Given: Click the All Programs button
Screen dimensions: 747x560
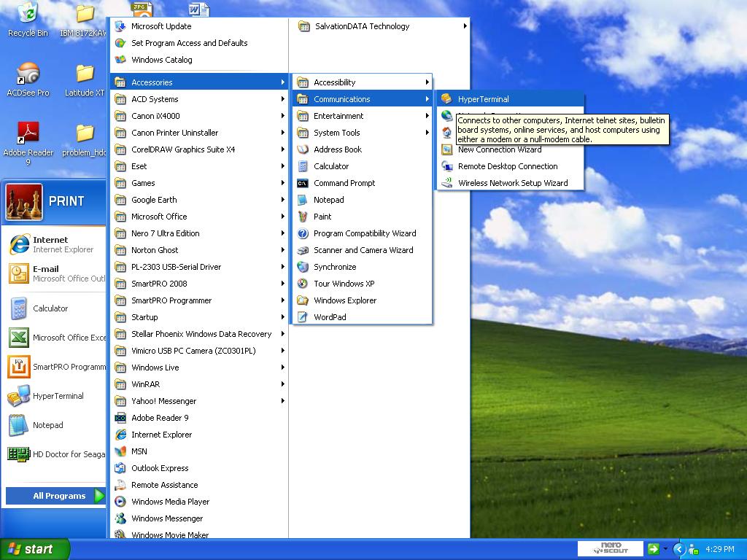Looking at the screenshot, I should pyautogui.click(x=55, y=496).
